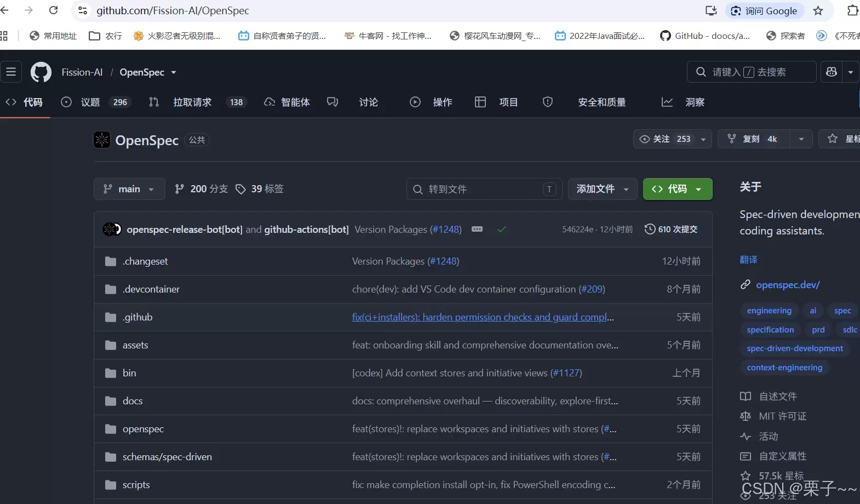The width and height of the screenshot is (860, 504).
Task: View the 200 分支 branches link
Action: 201,189
